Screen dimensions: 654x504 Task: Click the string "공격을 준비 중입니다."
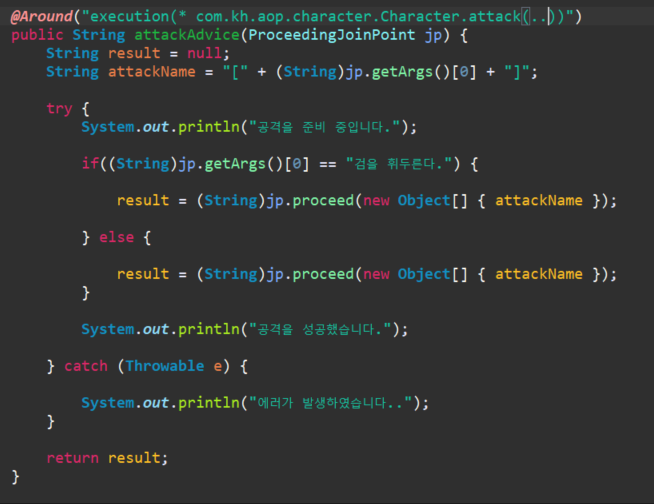point(324,127)
